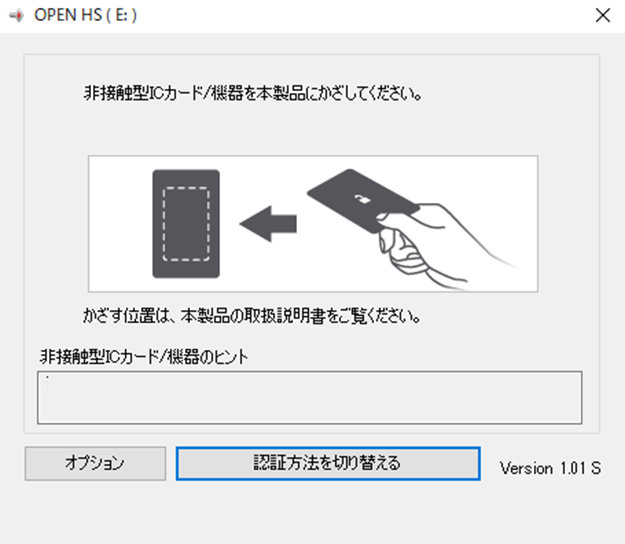The image size is (625, 544).
Task: Click the かざす位置は instruction text
Action: [x=252, y=316]
